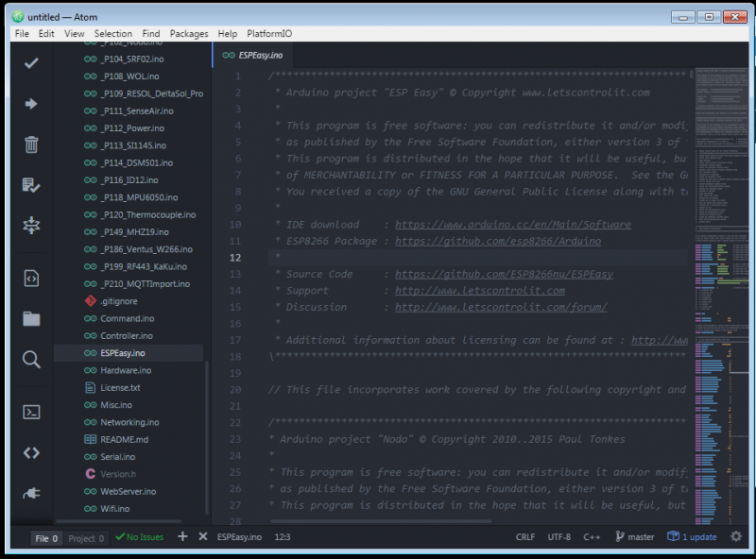Viewport: 756px width, 559px height.
Task: Click line number 12 in the gutter
Action: (x=235, y=258)
